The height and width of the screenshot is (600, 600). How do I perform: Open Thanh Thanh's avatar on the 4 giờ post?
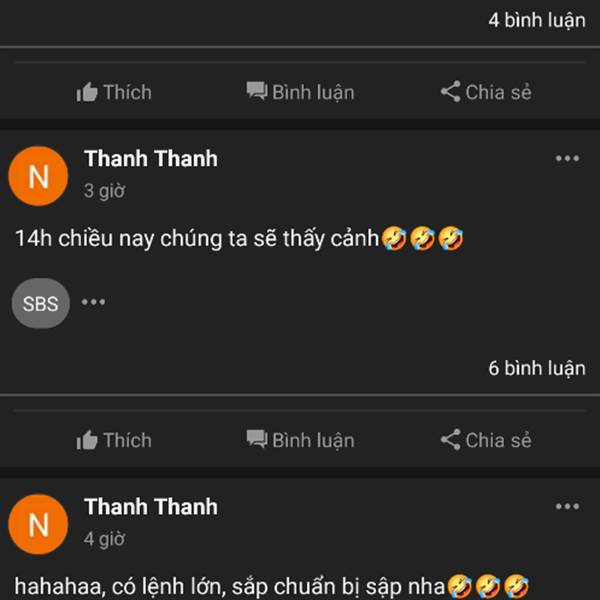click(x=38, y=524)
